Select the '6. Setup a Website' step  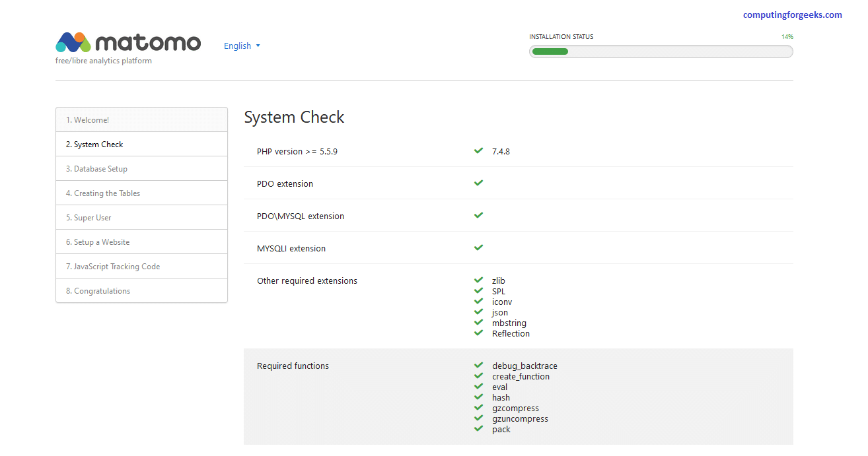(141, 242)
